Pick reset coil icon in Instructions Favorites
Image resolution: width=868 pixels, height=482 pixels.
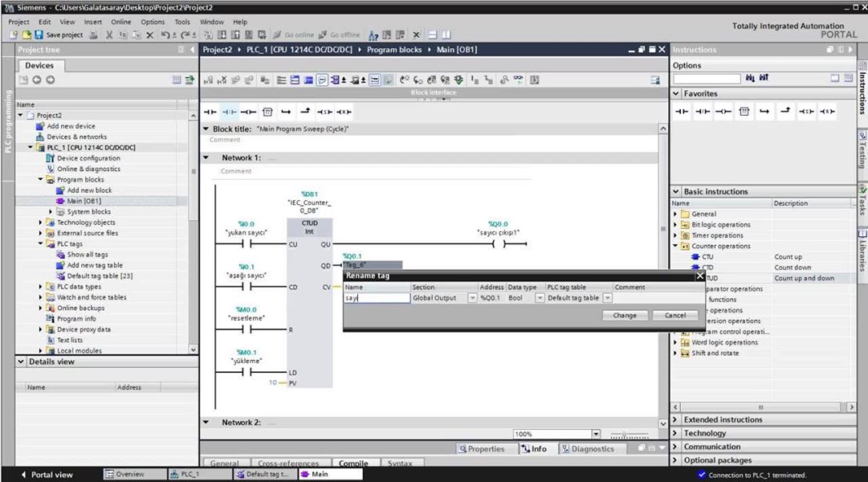[x=827, y=112]
